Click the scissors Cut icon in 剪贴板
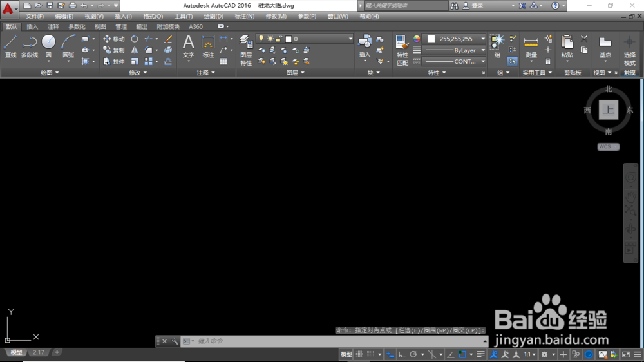Screen dimensions: 644x362 tap(584, 39)
